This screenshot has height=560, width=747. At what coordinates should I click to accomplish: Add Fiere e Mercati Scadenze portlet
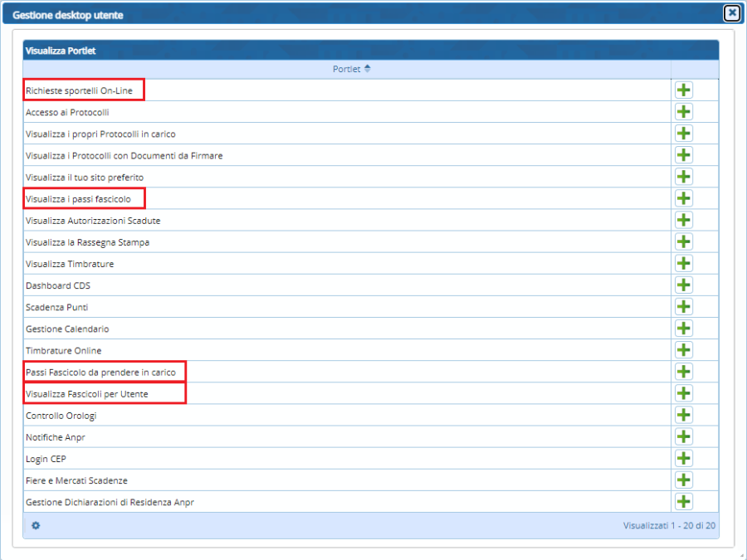(683, 480)
